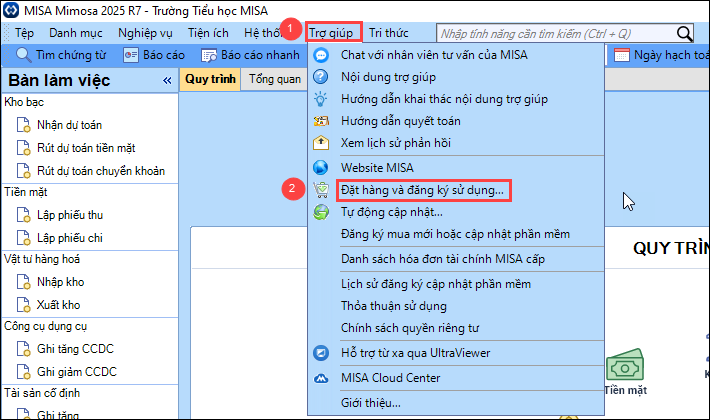Click the Báo cáo toolbar icon

131,55
